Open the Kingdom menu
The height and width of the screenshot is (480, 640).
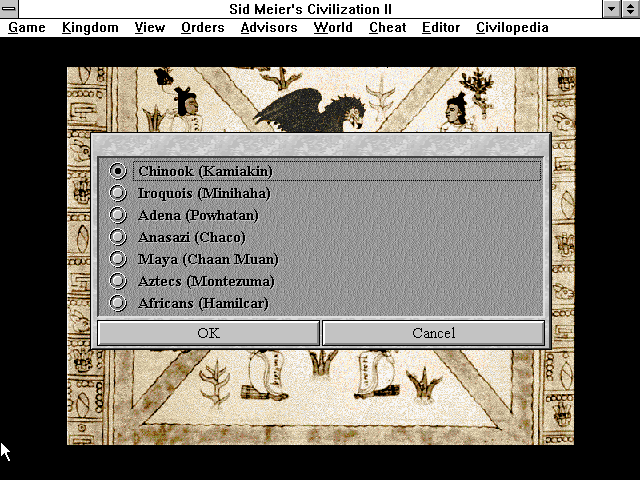pyautogui.click(x=90, y=28)
